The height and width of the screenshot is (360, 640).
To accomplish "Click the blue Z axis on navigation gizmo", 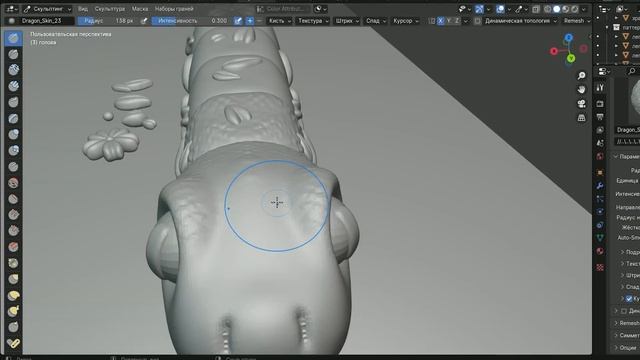I will pyautogui.click(x=569, y=38).
